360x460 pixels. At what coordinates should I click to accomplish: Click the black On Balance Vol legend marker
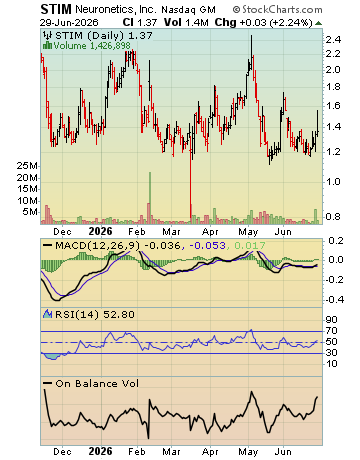(48, 383)
